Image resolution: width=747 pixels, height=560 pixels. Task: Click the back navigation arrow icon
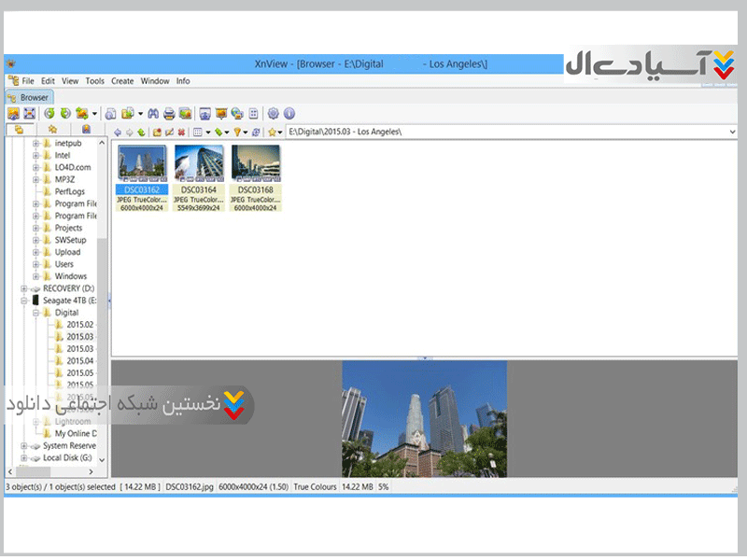pos(118,133)
